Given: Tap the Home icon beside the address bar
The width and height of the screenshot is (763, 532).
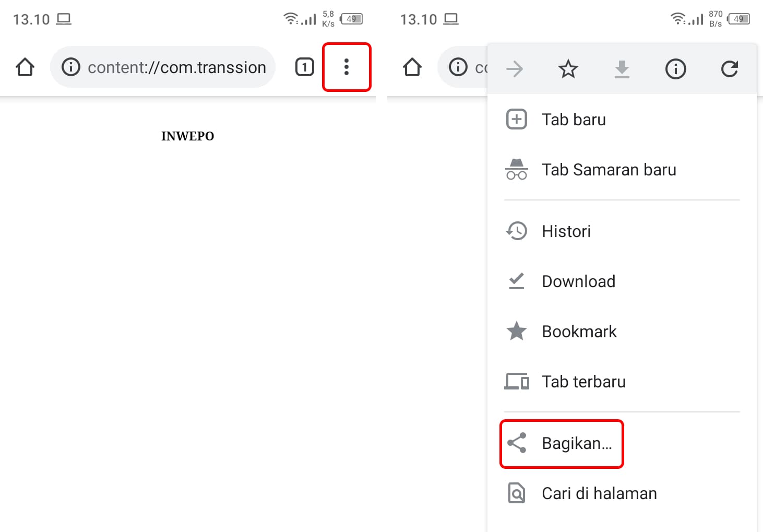Looking at the screenshot, I should click(x=25, y=67).
